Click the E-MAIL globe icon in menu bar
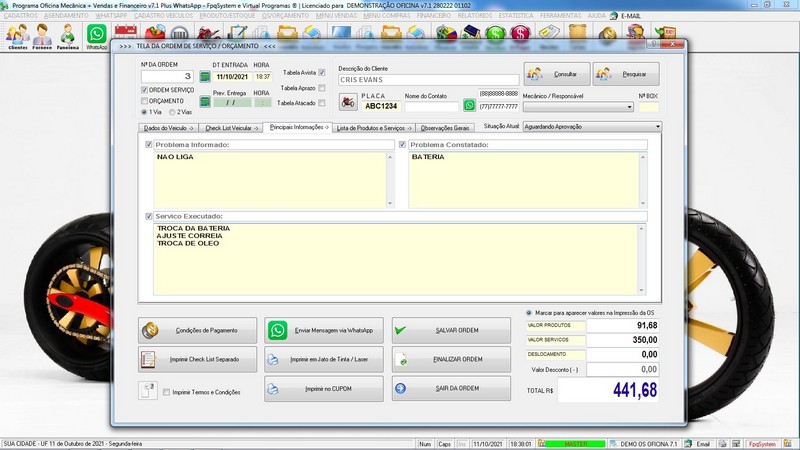800x450 pixels. (614, 16)
